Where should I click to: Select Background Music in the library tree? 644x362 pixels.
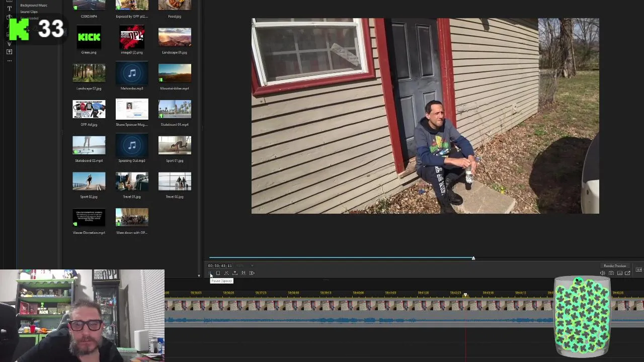pos(34,5)
